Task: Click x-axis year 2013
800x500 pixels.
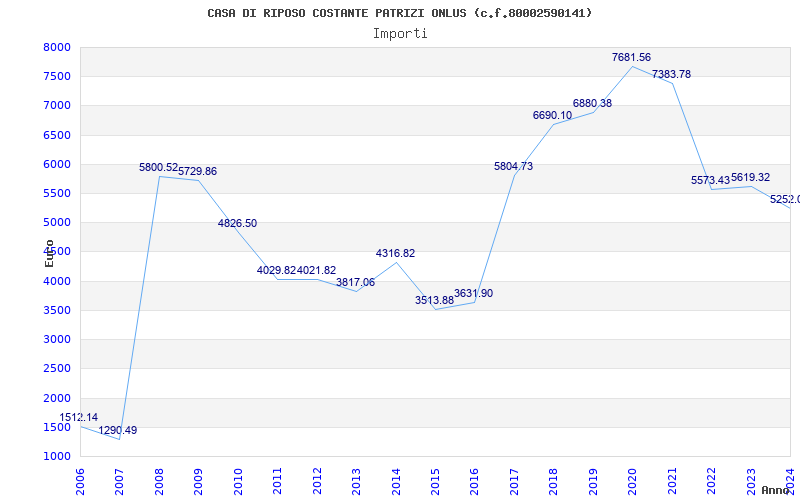Action: click(x=356, y=483)
